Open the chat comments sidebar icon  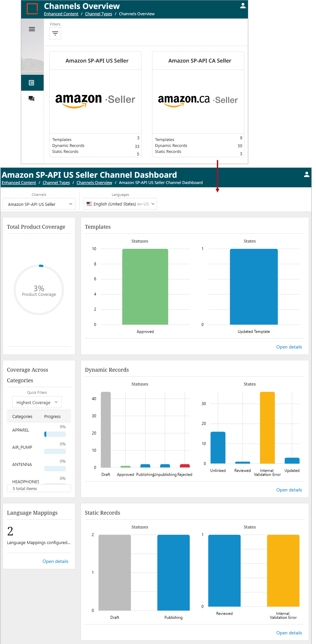(32, 99)
